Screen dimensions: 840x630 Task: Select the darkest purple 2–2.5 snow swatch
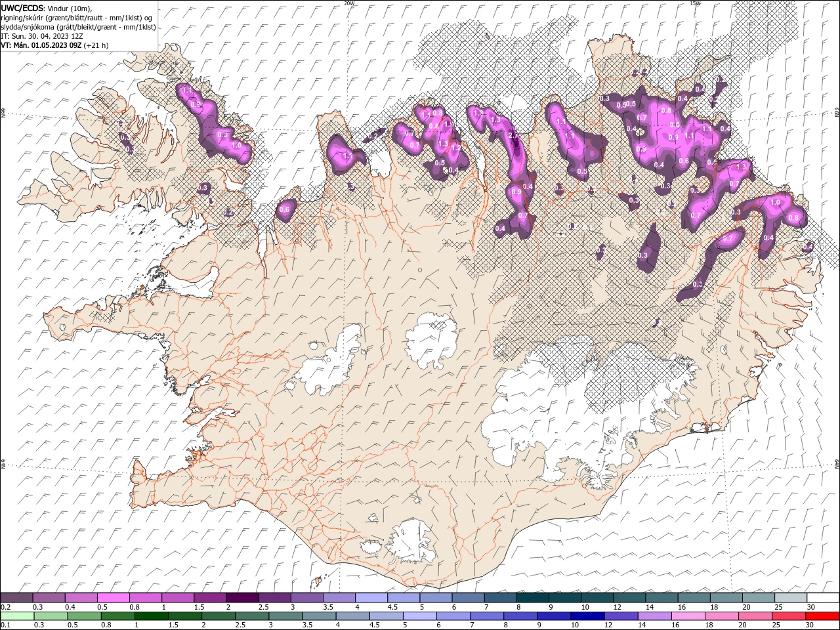242,598
